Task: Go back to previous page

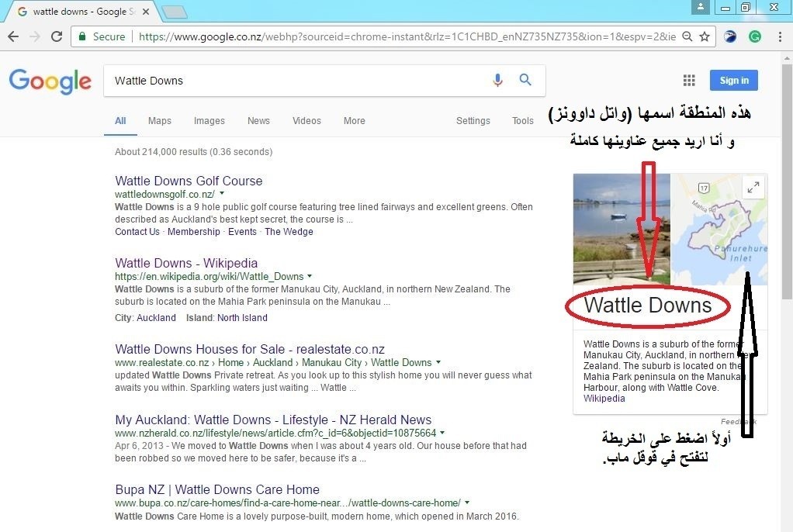Action: (13, 36)
